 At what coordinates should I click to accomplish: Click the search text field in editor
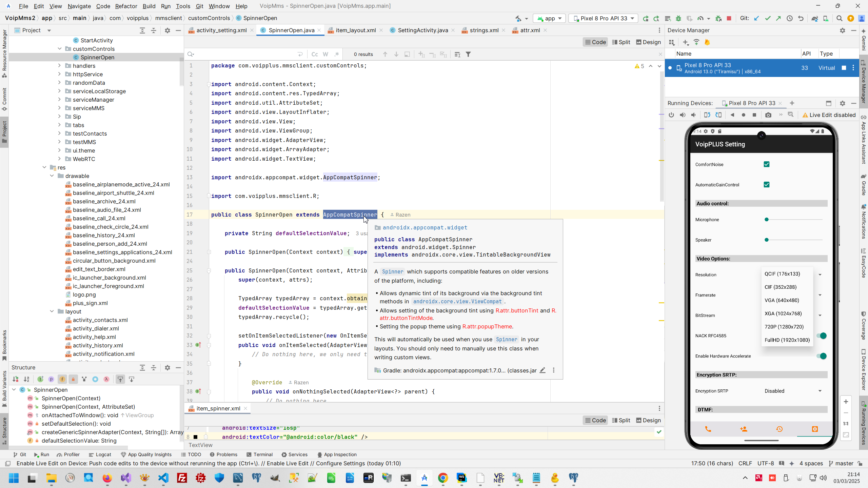point(244,54)
